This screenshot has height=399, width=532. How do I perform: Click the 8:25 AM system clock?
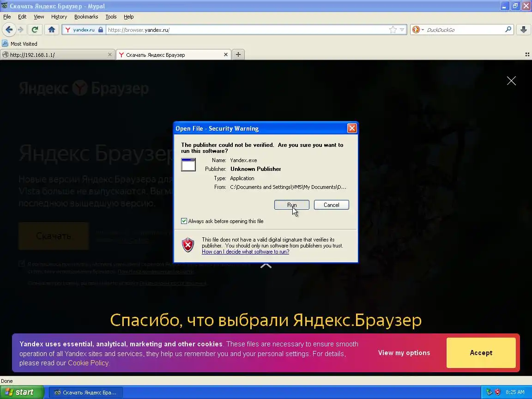click(x=515, y=392)
